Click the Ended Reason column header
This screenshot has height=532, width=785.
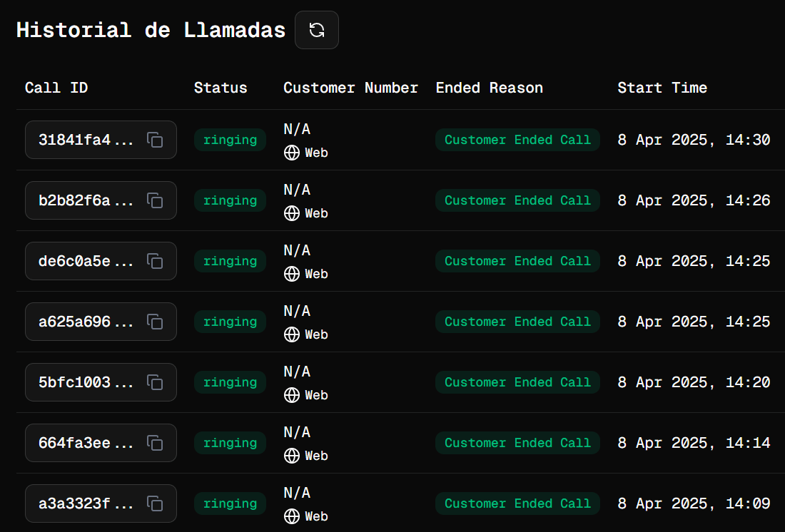(489, 88)
